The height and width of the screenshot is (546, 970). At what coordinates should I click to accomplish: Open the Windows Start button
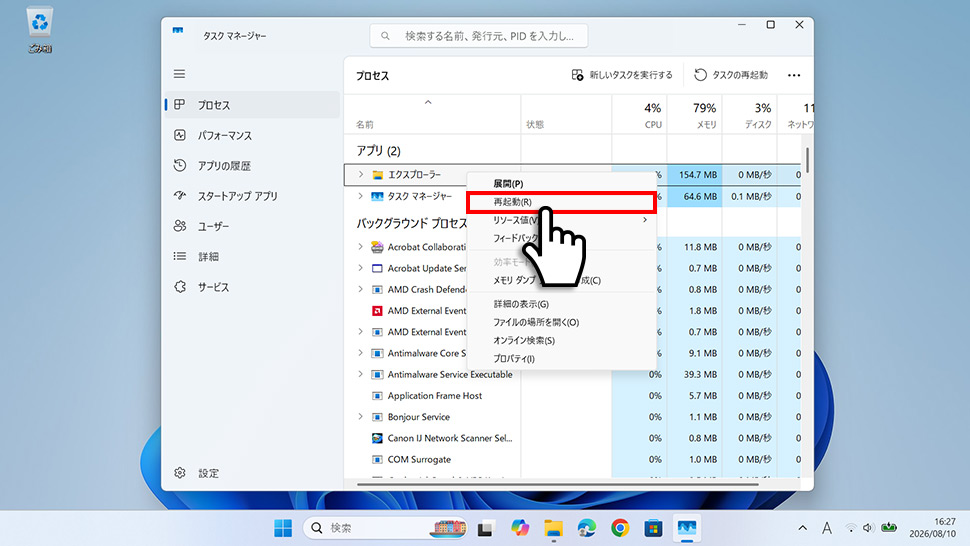point(283,528)
